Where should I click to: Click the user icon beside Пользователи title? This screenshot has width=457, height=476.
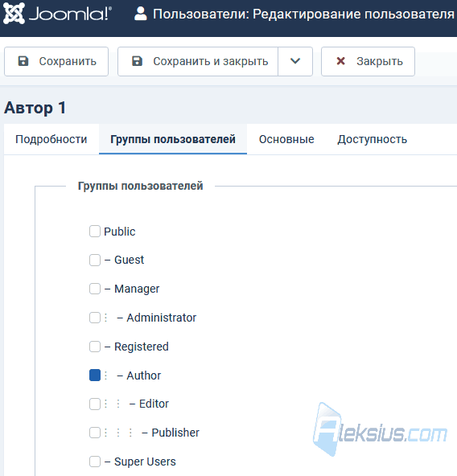coord(140,14)
